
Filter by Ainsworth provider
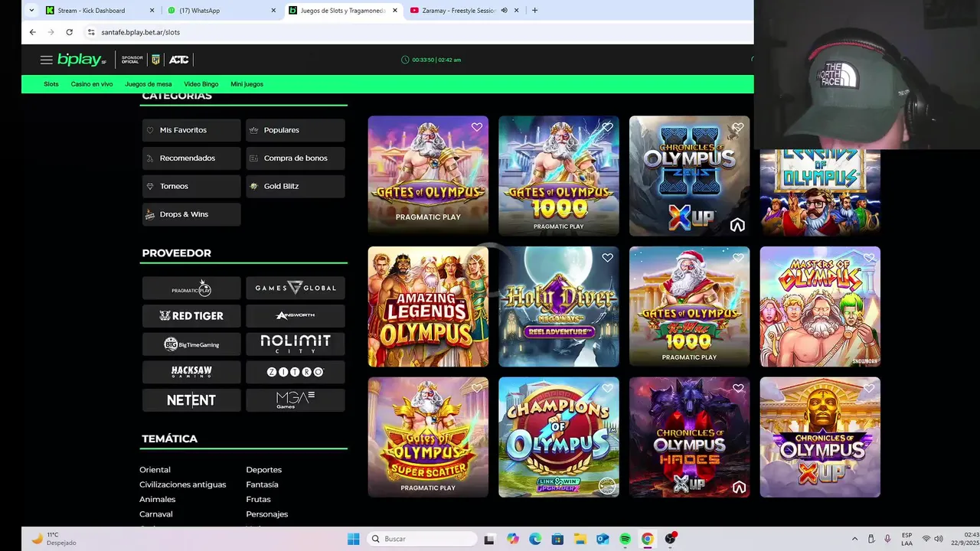pyautogui.click(x=296, y=316)
